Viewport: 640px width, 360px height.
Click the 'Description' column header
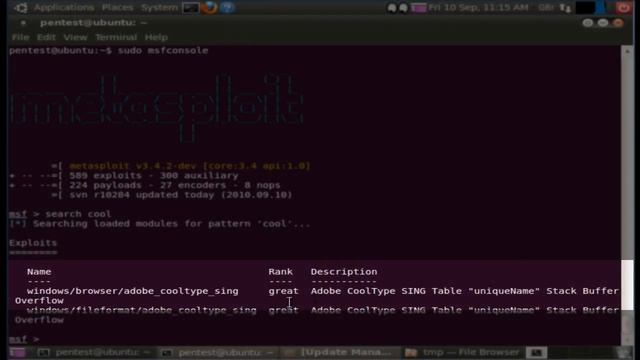[344, 272]
